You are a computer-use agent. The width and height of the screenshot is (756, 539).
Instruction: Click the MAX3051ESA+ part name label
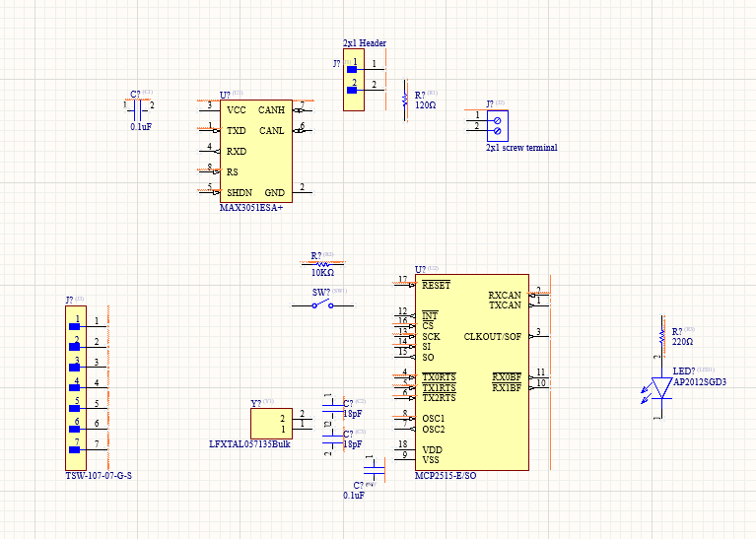pos(250,208)
